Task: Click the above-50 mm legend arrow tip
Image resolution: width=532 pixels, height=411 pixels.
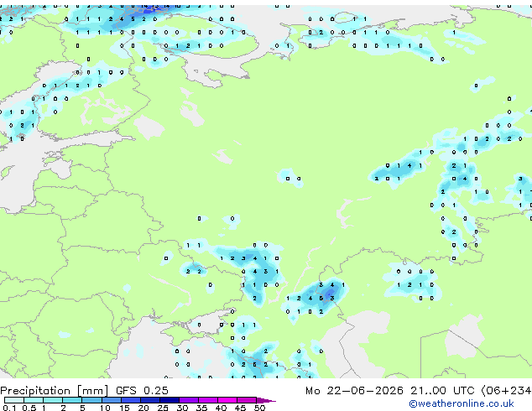Action: pyautogui.click(x=266, y=400)
